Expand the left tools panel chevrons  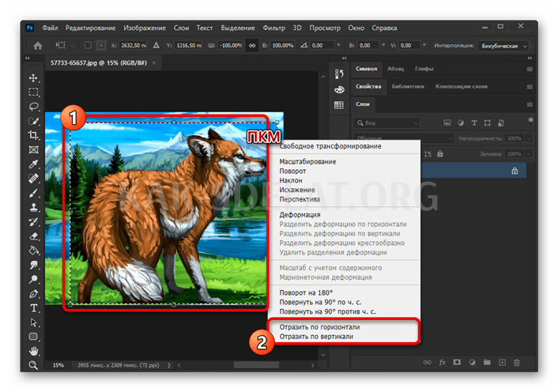point(28,58)
